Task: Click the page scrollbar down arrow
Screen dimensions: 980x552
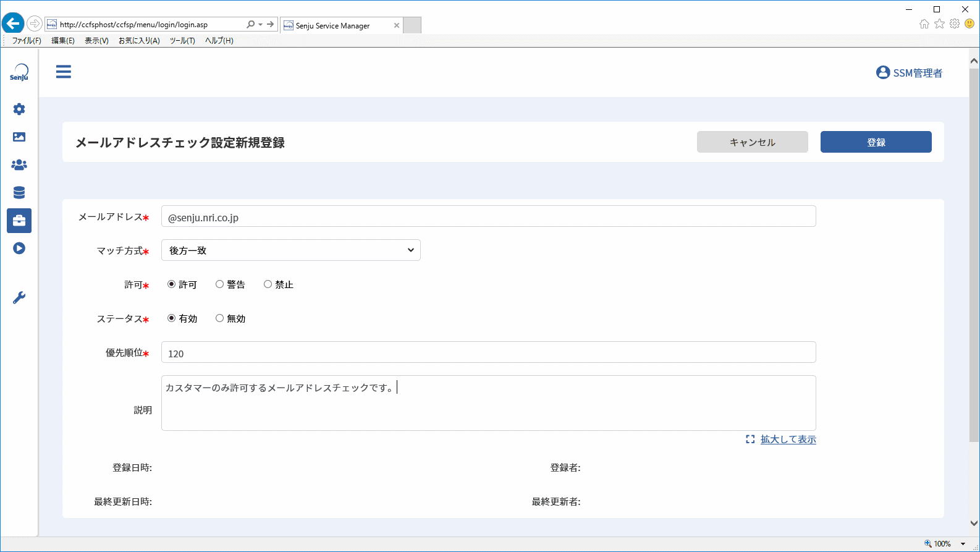Action: click(974, 523)
